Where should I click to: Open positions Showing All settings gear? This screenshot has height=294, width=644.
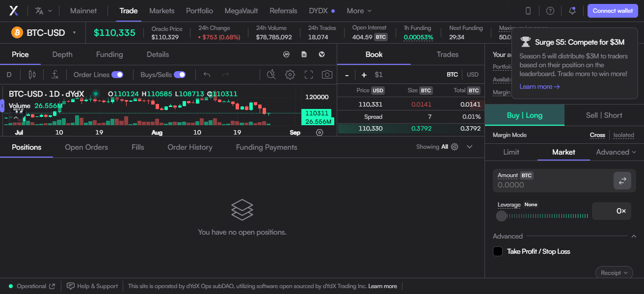455,147
